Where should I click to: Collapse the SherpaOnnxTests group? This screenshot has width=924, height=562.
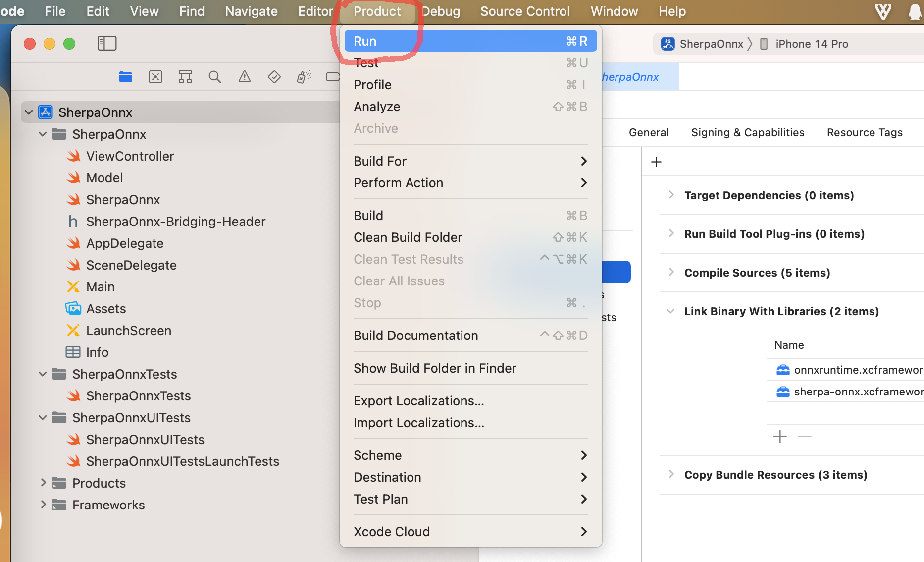pyautogui.click(x=43, y=374)
